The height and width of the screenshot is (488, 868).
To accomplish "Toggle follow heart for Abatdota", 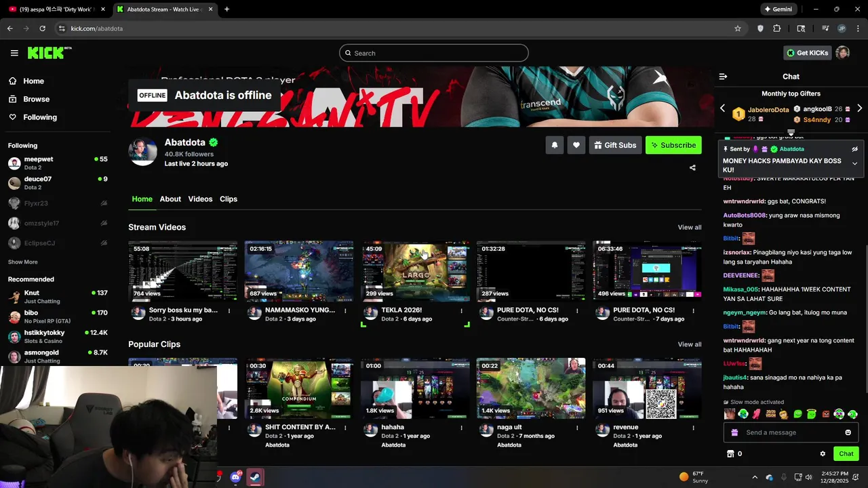I will click(x=576, y=145).
